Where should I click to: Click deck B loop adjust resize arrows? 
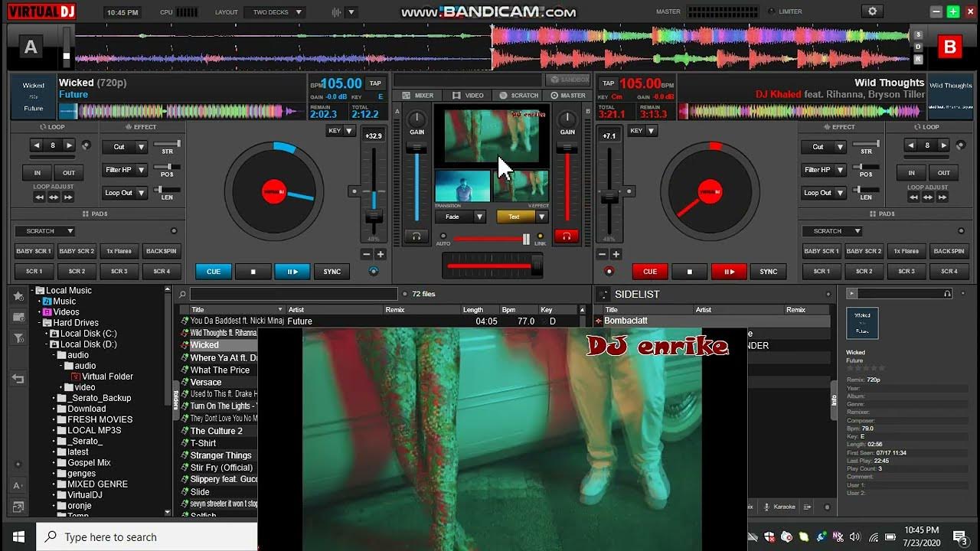pos(928,197)
